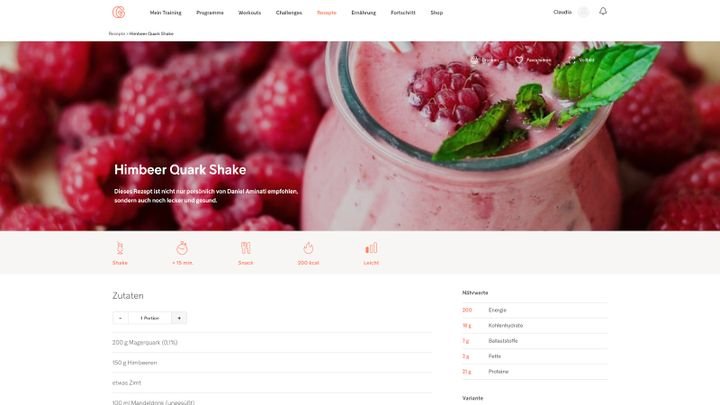Open the Challenges navigation item
Image resolution: width=720 pixels, height=405 pixels.
289,13
